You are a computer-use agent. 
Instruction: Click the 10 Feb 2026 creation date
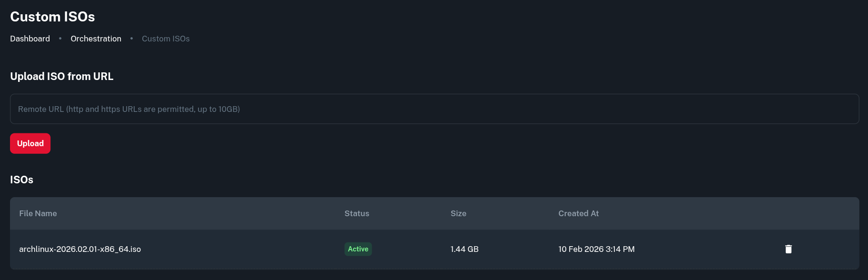(596, 249)
